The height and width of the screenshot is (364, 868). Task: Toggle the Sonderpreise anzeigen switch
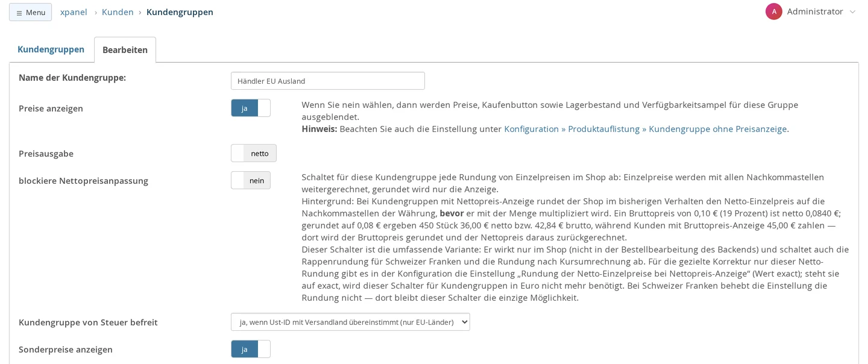click(251, 349)
